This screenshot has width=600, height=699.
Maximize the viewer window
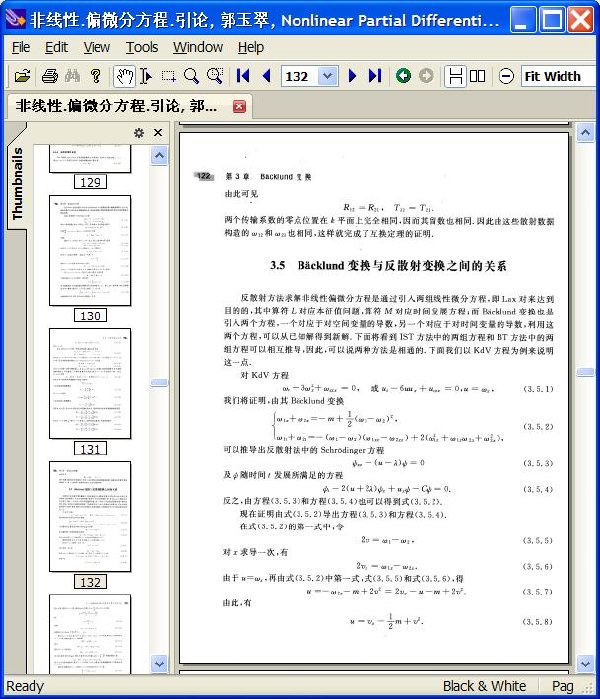552,20
